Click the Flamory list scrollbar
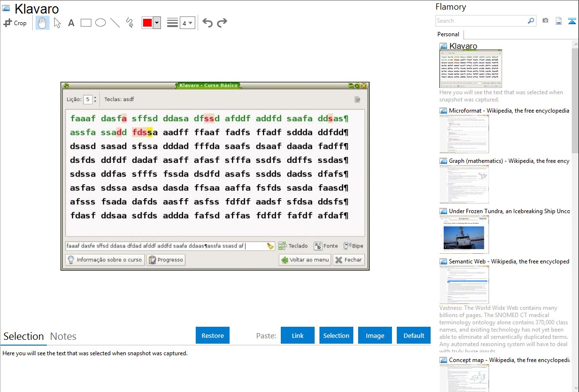 coord(575,100)
